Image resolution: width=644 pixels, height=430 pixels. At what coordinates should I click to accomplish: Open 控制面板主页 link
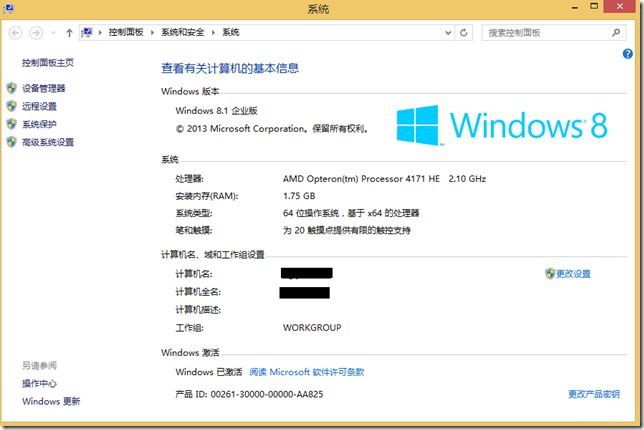(48, 62)
